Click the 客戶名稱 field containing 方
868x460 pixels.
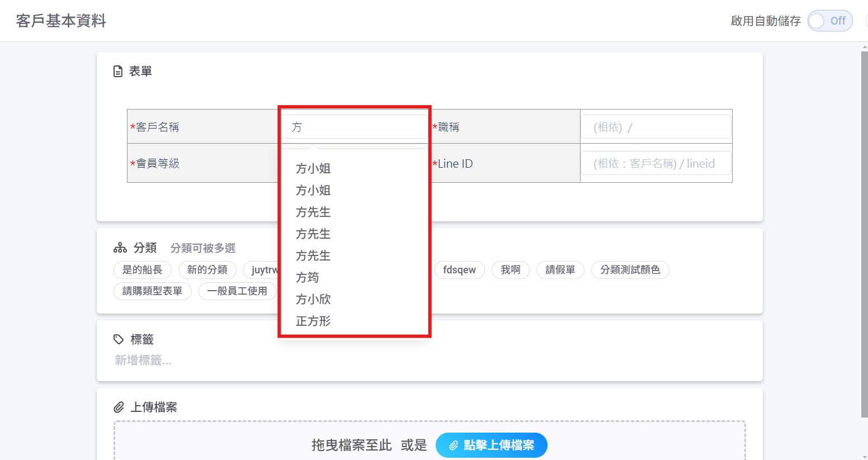click(x=353, y=127)
